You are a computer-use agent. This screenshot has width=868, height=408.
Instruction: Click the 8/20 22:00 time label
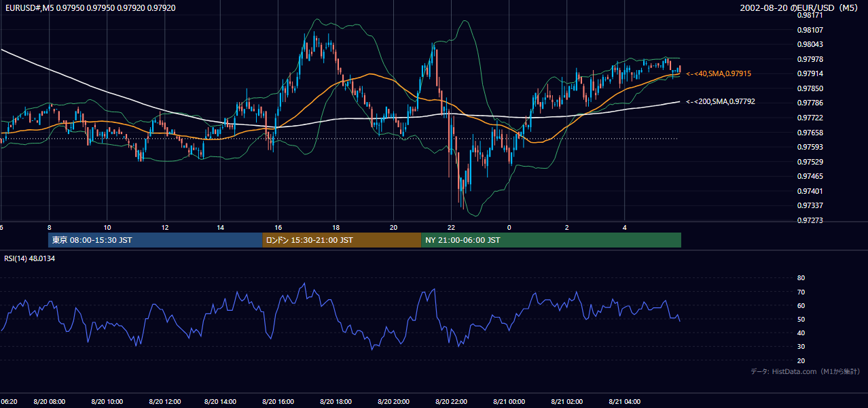point(451,401)
